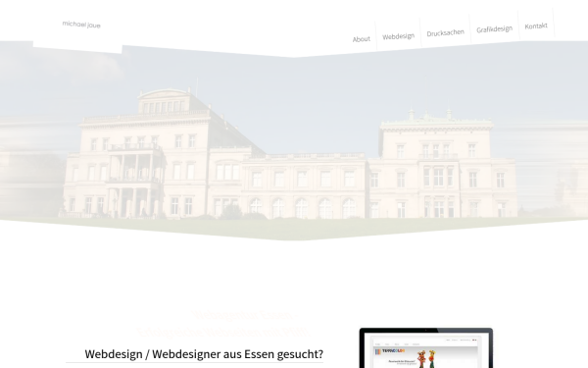
Task: Select the Drucksachen menu entry
Action: pyautogui.click(x=446, y=33)
